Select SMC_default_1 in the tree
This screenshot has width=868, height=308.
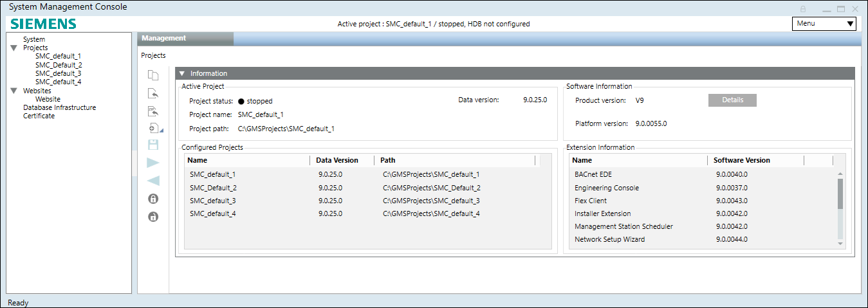pos(58,56)
